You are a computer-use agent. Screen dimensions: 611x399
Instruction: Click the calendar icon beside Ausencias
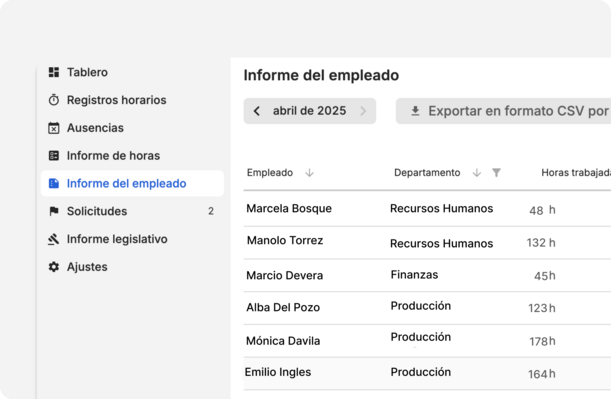point(54,128)
